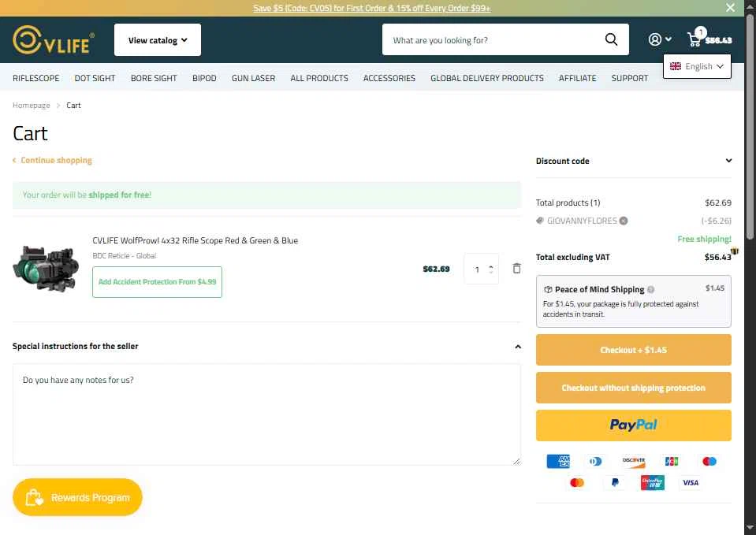The height and width of the screenshot is (535, 756).
Task: Click the American Express payment icon
Action: (558, 461)
